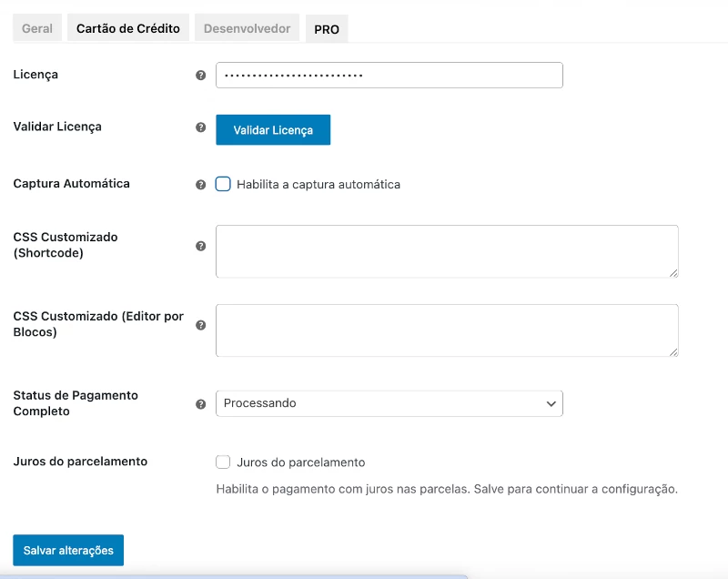Image resolution: width=728 pixels, height=579 pixels.
Task: Click the help icon next to Validar Licença
Action: [201, 127]
